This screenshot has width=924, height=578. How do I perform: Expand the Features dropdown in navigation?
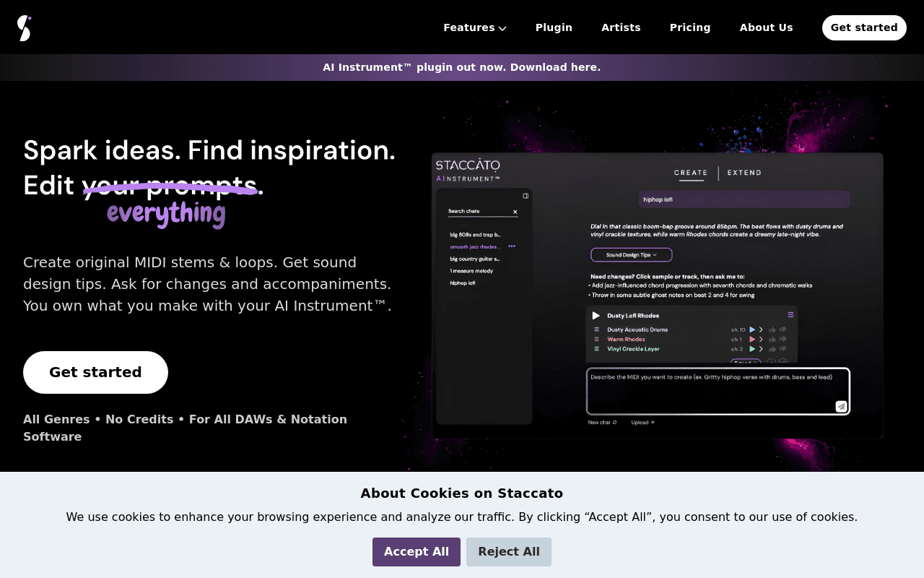pyautogui.click(x=474, y=27)
